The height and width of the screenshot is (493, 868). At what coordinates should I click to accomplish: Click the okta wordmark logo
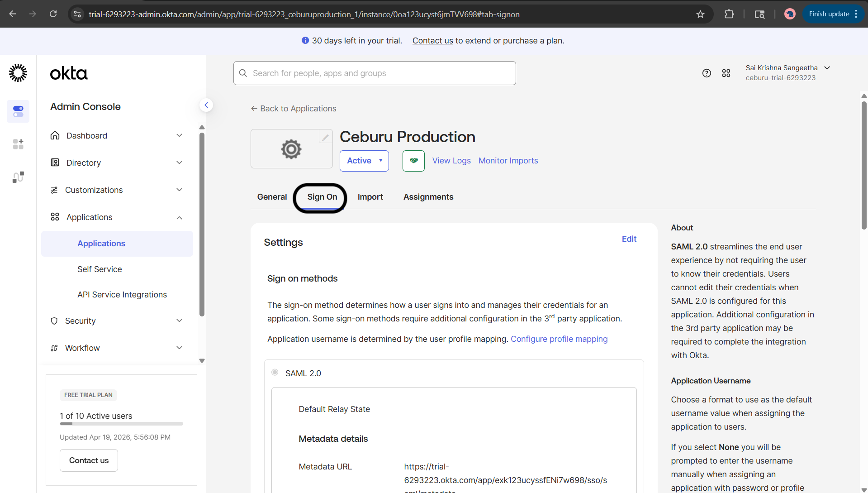(69, 73)
